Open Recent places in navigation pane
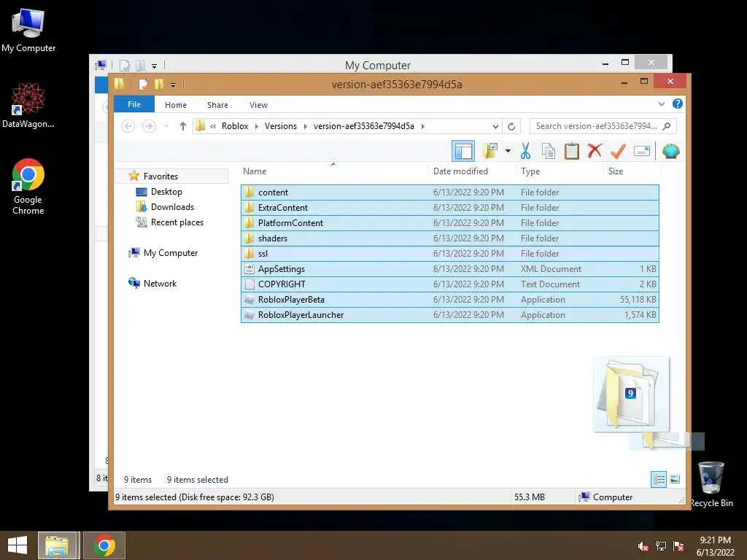747x560 pixels. 177,222
